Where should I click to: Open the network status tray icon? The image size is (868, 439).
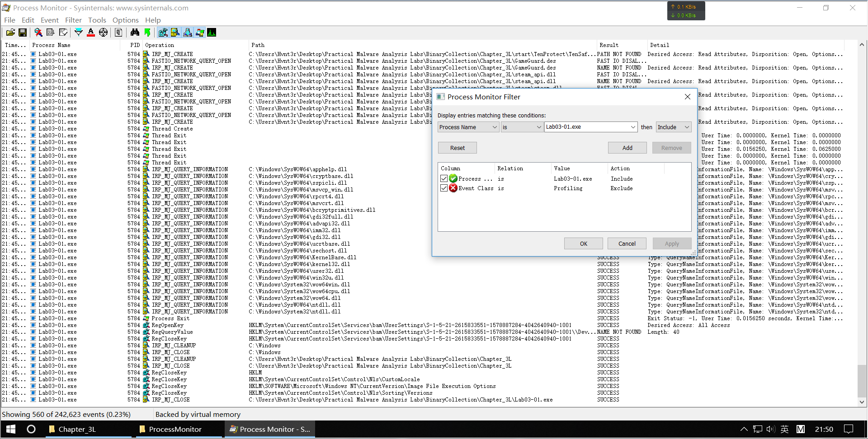click(758, 429)
